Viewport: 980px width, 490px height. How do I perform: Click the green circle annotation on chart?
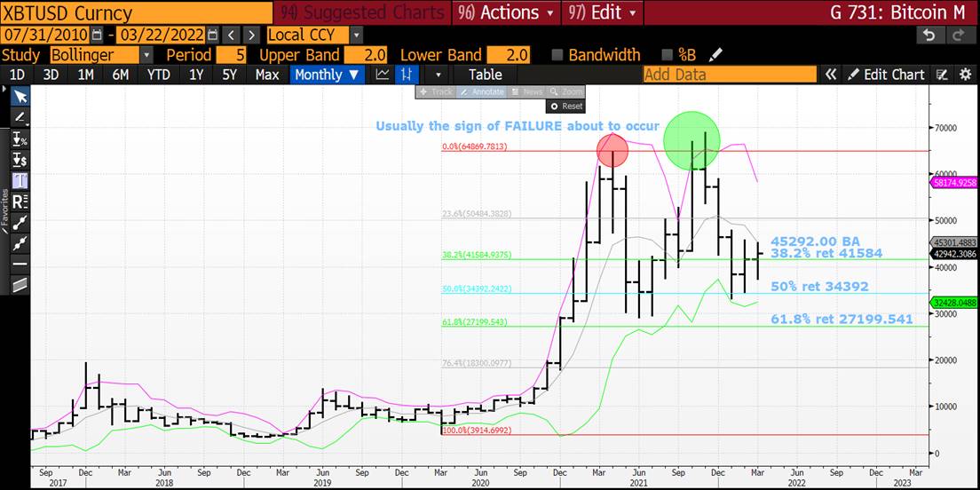(692, 140)
